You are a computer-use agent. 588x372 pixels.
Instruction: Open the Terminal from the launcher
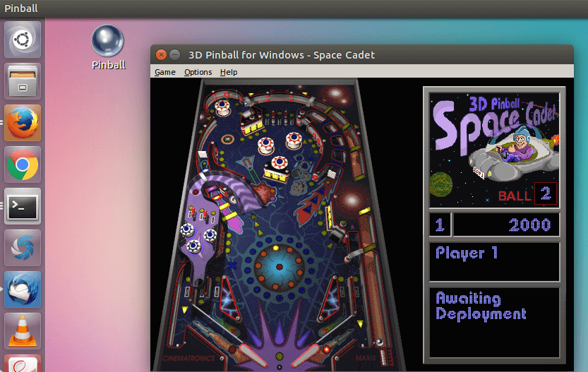(x=23, y=206)
